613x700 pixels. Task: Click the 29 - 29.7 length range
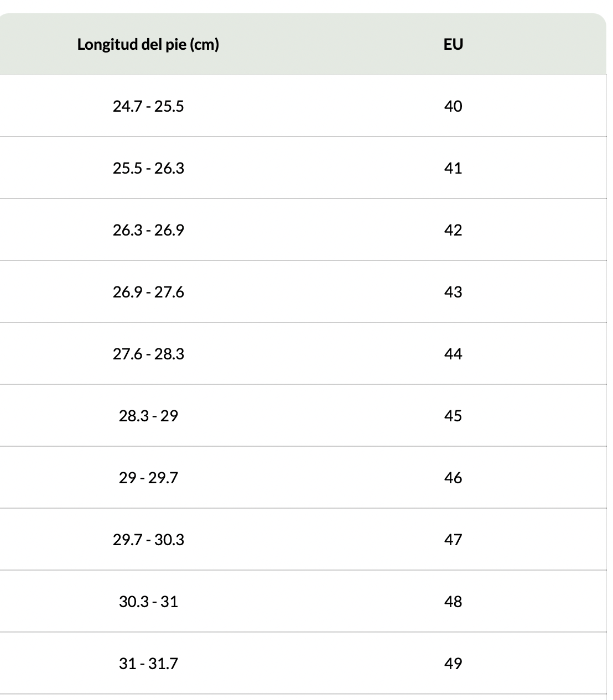pos(148,478)
